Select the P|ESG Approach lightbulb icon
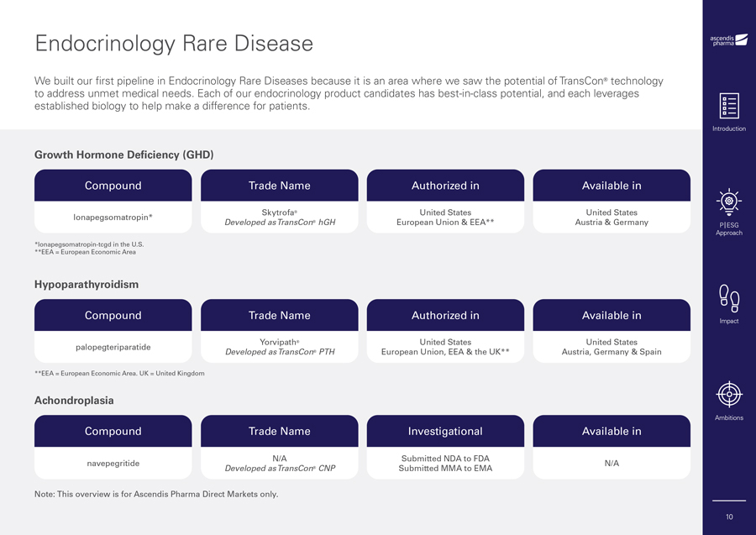This screenshot has height=535, width=756. point(728,202)
